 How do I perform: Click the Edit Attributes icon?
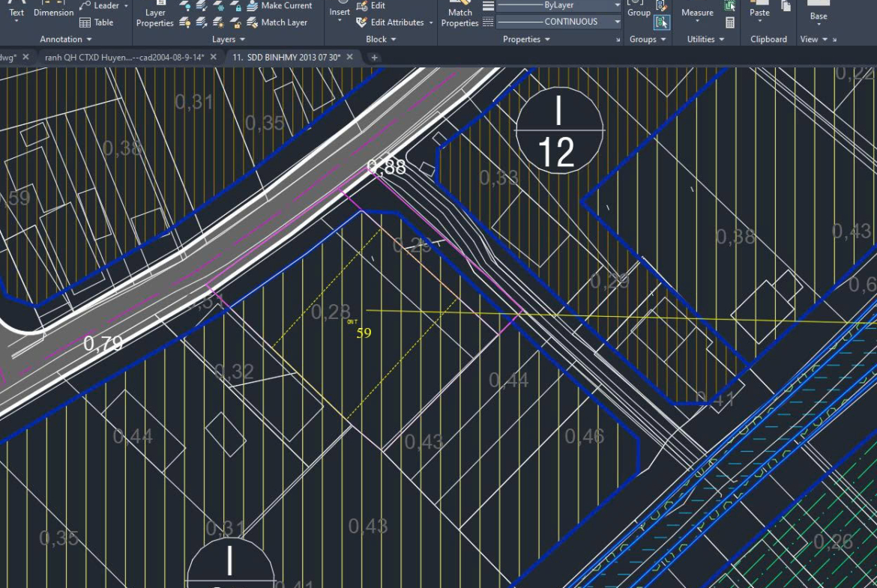point(361,22)
